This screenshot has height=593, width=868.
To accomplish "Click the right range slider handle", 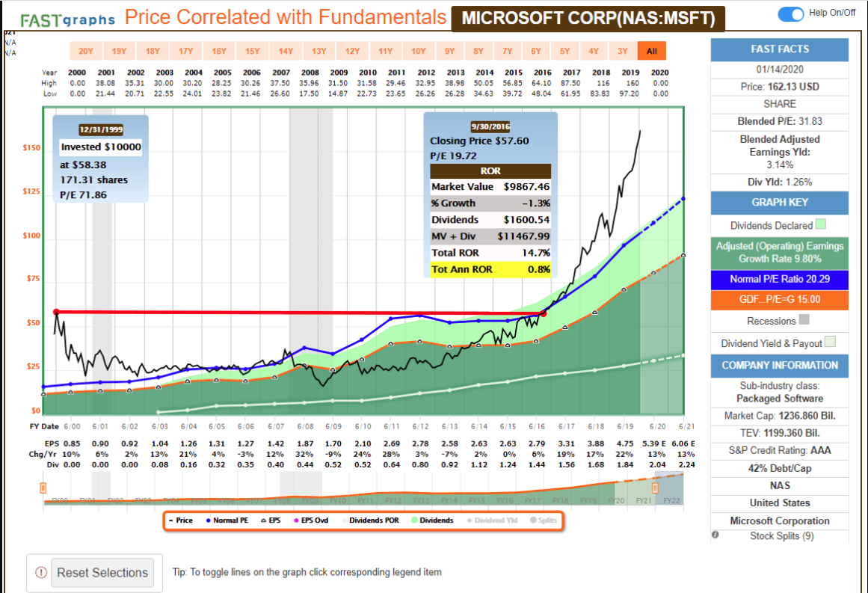I will 655,488.
